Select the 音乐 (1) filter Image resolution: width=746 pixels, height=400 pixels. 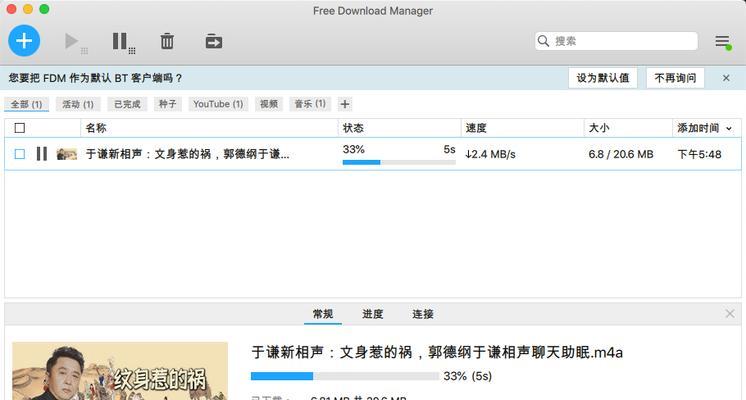tap(310, 104)
